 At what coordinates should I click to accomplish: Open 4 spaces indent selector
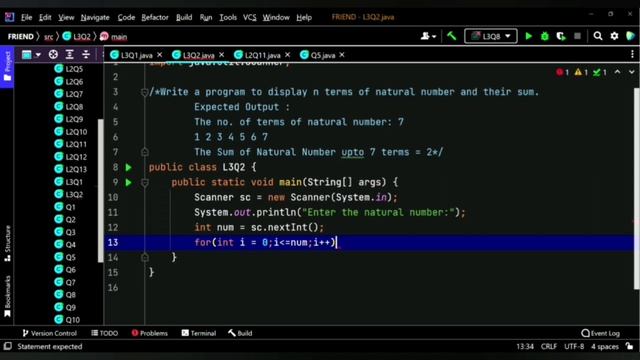605,347
